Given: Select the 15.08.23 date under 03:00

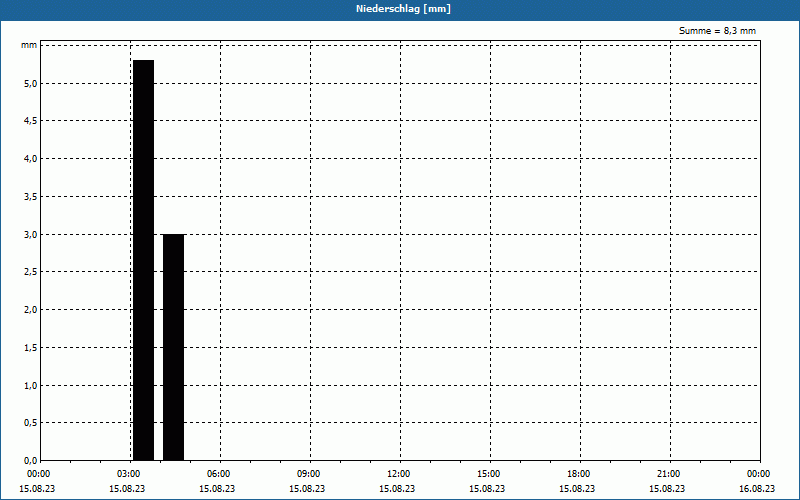Looking at the screenshot, I should click(x=127, y=489).
